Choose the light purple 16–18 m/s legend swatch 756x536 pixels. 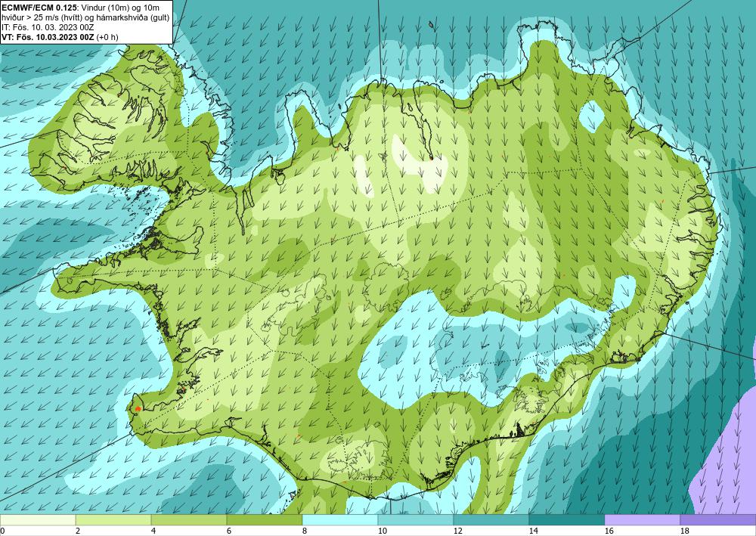pos(642,519)
